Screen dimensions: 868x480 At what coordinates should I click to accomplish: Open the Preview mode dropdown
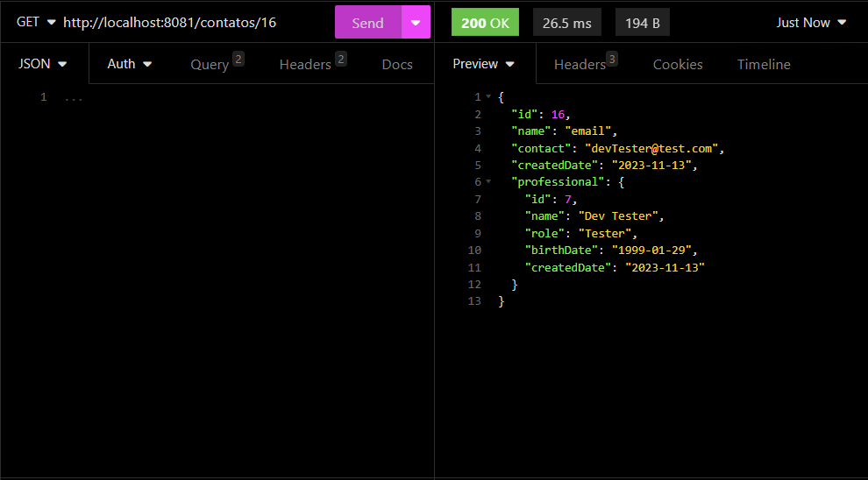[484, 64]
